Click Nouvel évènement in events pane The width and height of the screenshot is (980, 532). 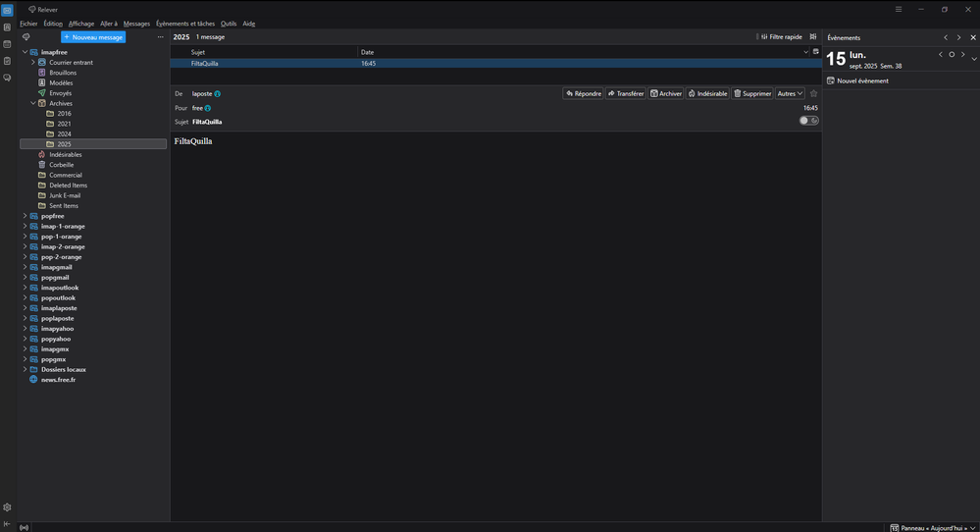[x=861, y=80]
